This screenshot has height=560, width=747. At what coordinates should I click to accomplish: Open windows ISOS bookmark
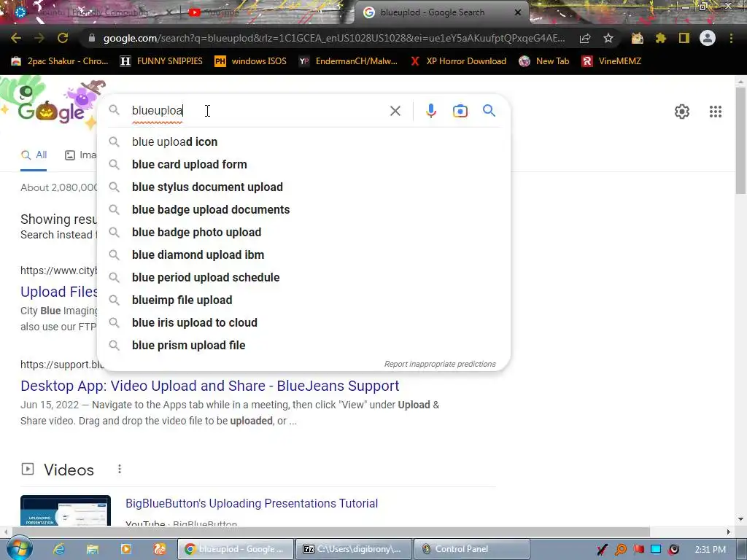pos(251,61)
